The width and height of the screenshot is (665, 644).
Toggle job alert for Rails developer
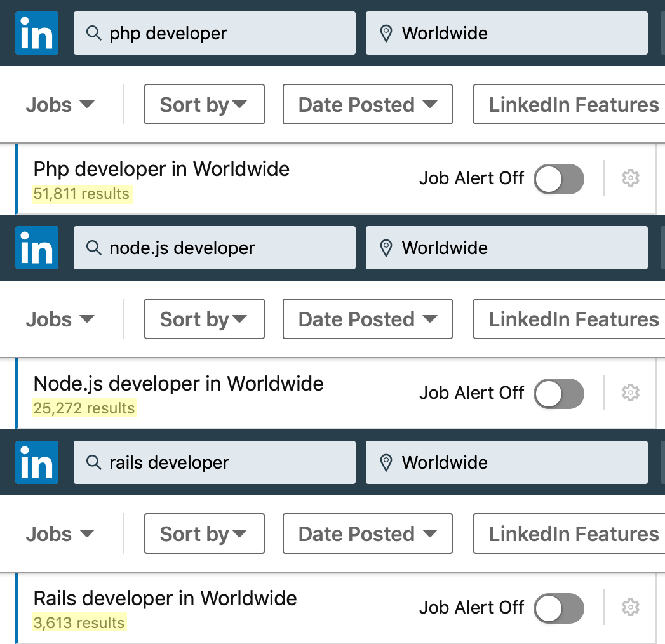coord(558,608)
